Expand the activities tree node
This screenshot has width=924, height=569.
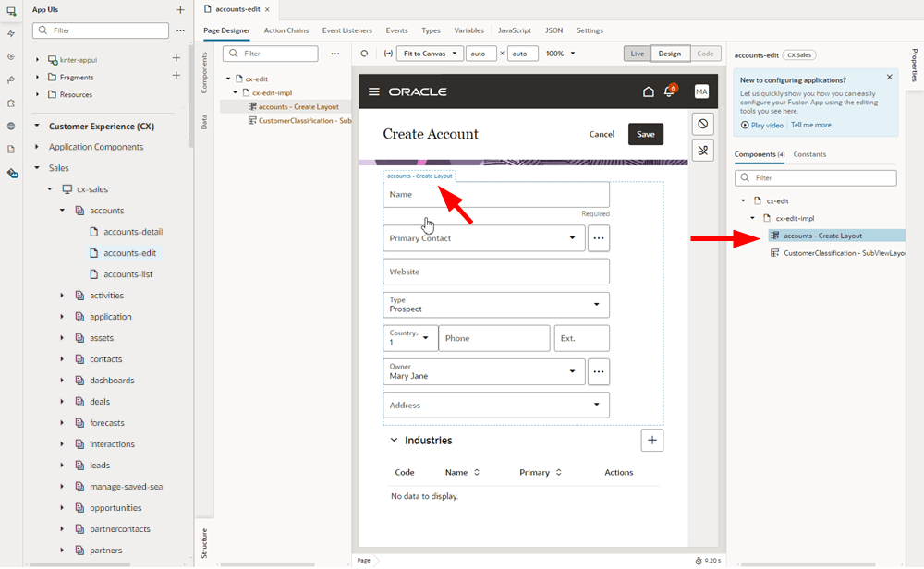62,296
